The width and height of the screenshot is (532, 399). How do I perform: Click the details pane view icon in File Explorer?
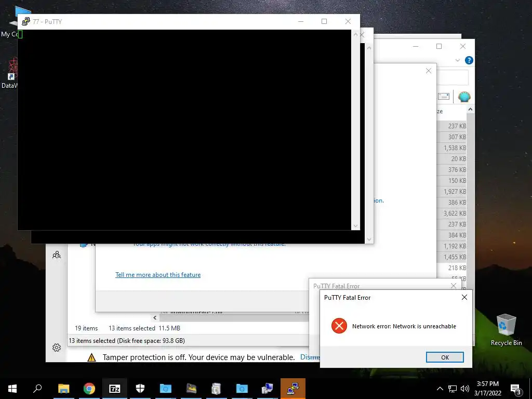[444, 96]
